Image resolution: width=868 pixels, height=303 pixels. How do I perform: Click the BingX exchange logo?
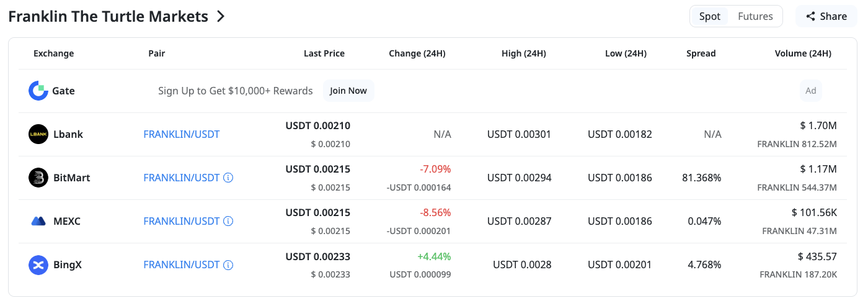pyautogui.click(x=38, y=265)
